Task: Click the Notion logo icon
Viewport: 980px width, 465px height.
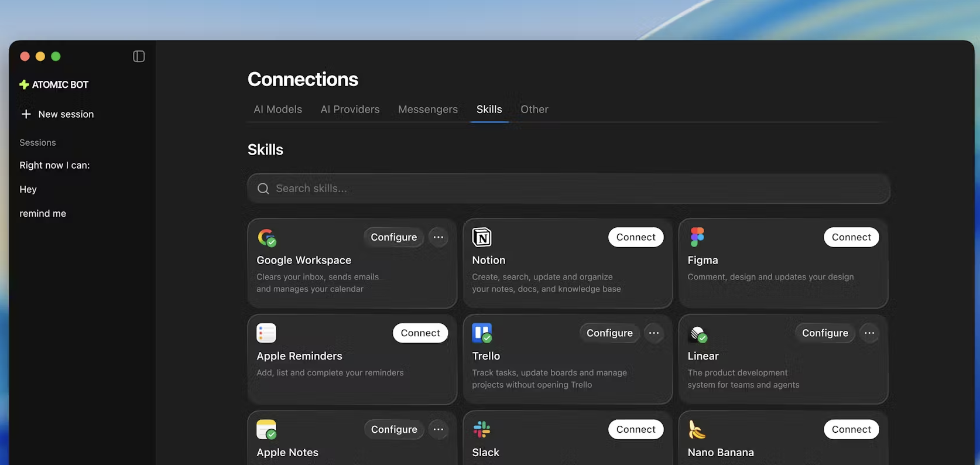Action: pos(482,237)
